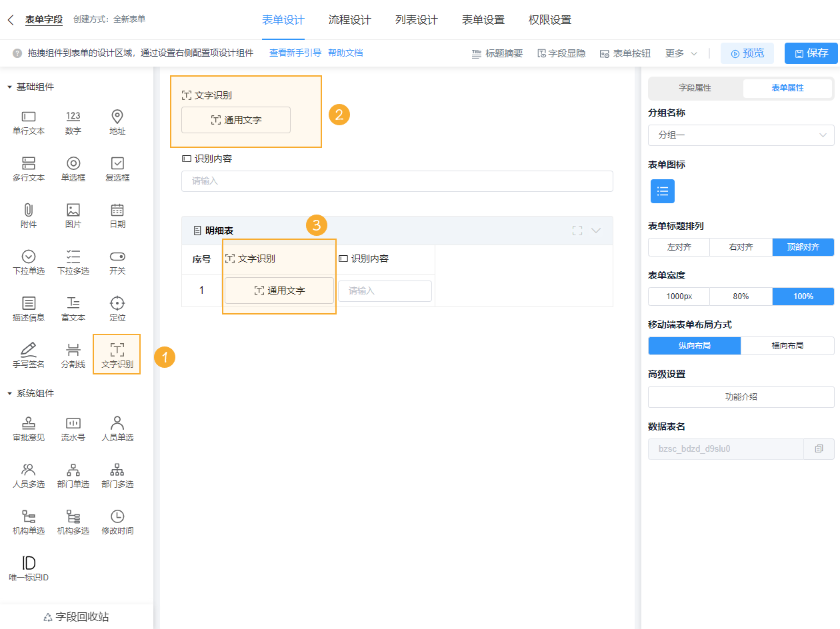The width and height of the screenshot is (840, 629).
Task: Switch to the 流程设计 tab
Action: click(348, 20)
